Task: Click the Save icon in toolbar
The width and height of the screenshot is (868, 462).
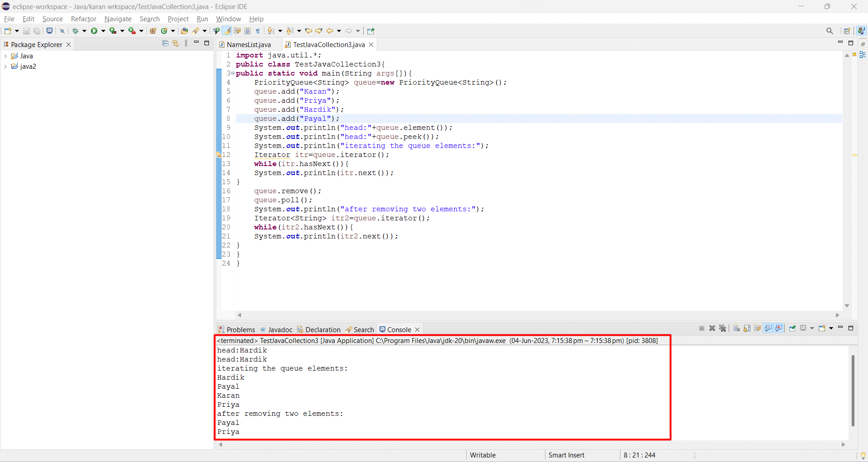Action: pos(26,31)
